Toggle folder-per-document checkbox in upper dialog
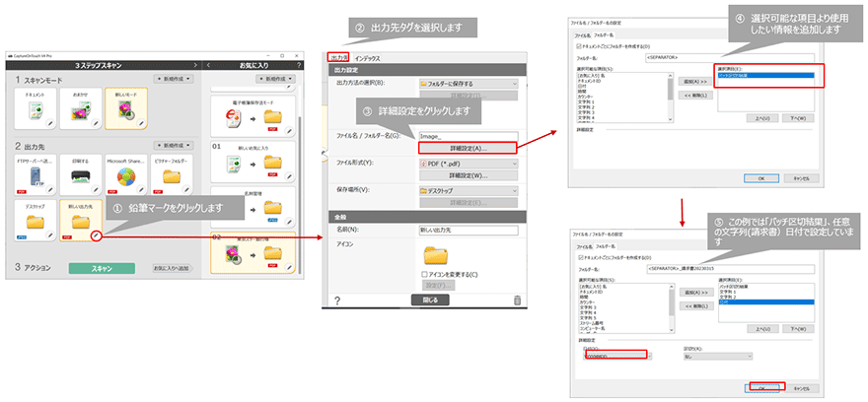The width and height of the screenshot is (868, 402). click(x=579, y=44)
